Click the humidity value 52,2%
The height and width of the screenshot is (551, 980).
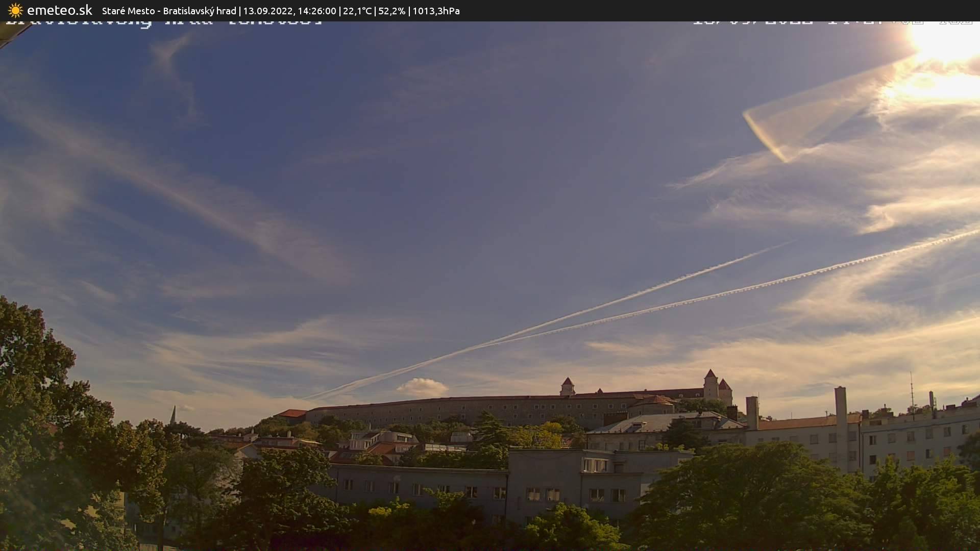[392, 10]
